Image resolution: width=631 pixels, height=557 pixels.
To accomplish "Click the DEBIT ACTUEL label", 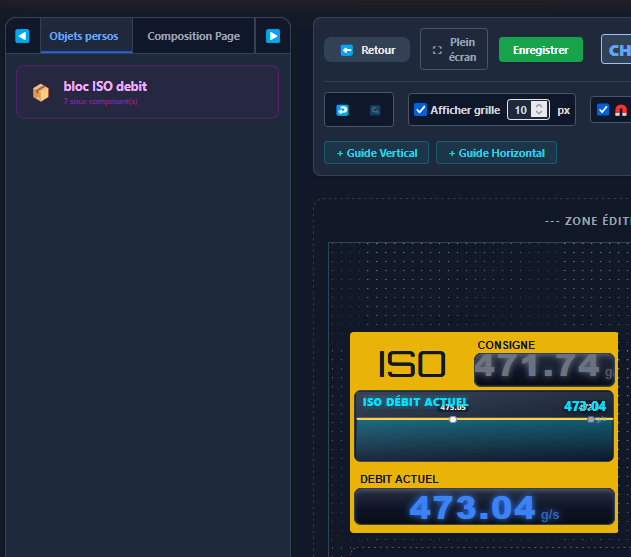I will point(399,479).
